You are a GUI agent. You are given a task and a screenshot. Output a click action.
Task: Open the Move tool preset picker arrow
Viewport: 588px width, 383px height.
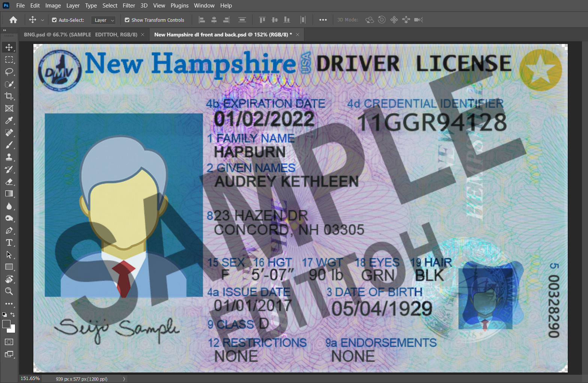tap(42, 20)
